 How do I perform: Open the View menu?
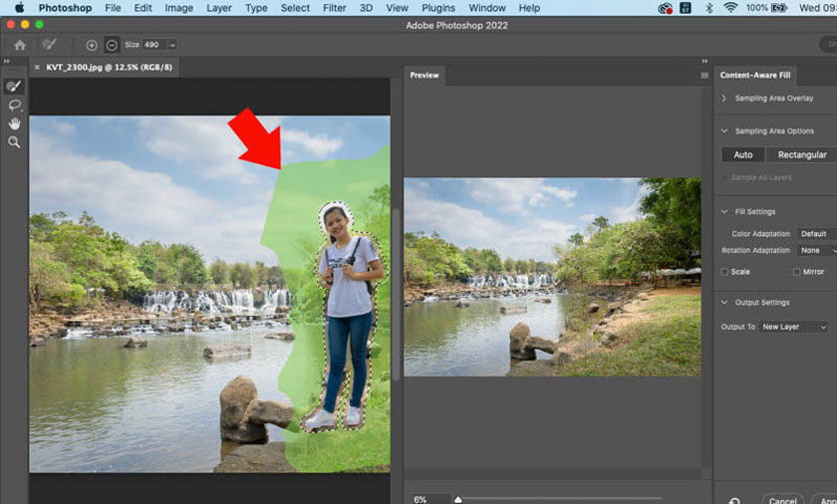click(398, 8)
